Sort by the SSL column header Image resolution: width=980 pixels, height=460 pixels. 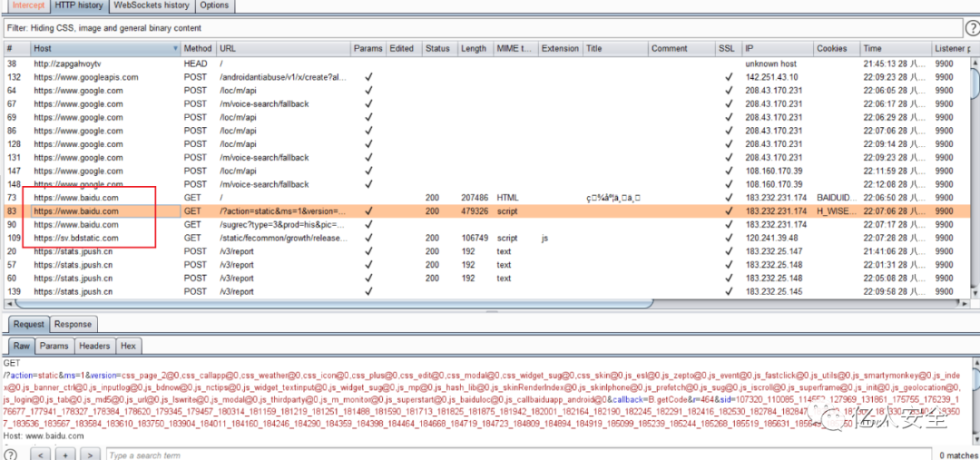pos(728,48)
